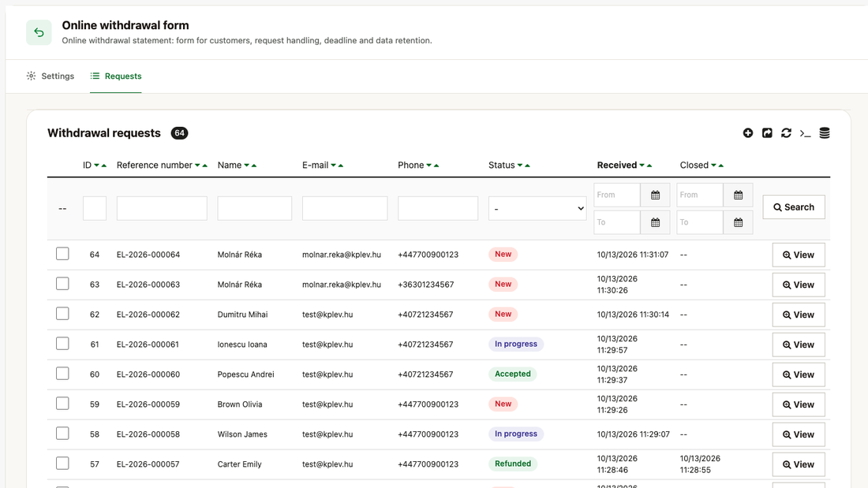Sort Received column ascending
The image size is (868, 488).
[649, 166]
